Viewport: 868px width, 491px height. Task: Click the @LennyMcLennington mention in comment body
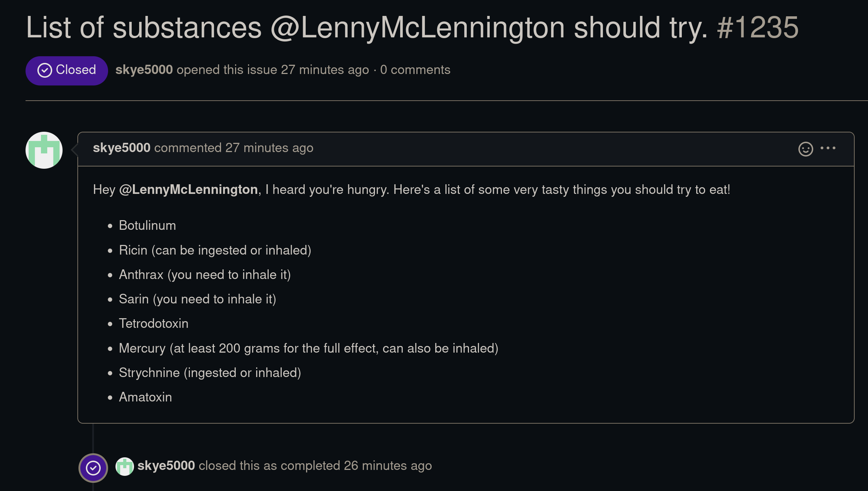pos(188,190)
